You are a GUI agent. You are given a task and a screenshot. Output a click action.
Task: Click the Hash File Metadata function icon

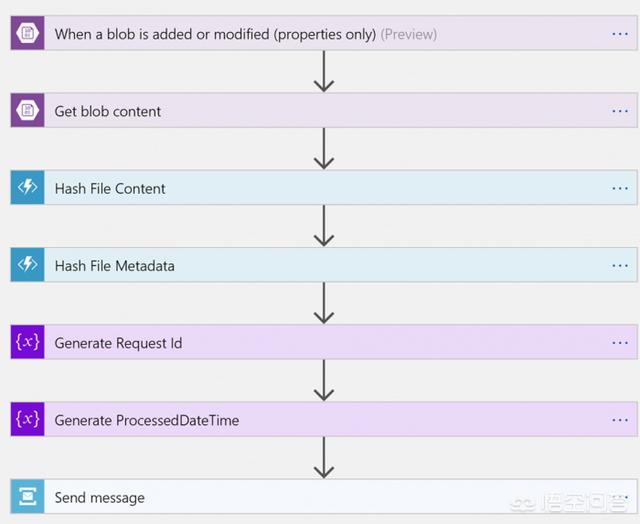click(27, 265)
